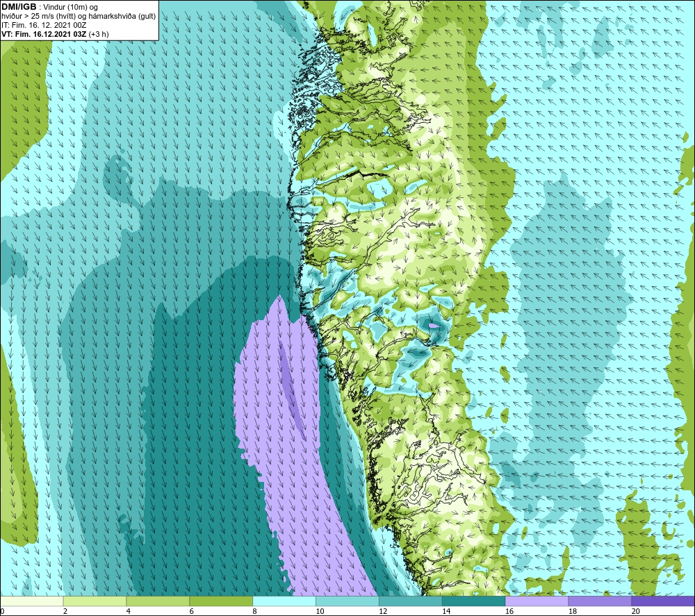This screenshot has width=695, height=616.
Task: Click the lavender 16–18 m/s legend swatch
Action: pos(537,601)
